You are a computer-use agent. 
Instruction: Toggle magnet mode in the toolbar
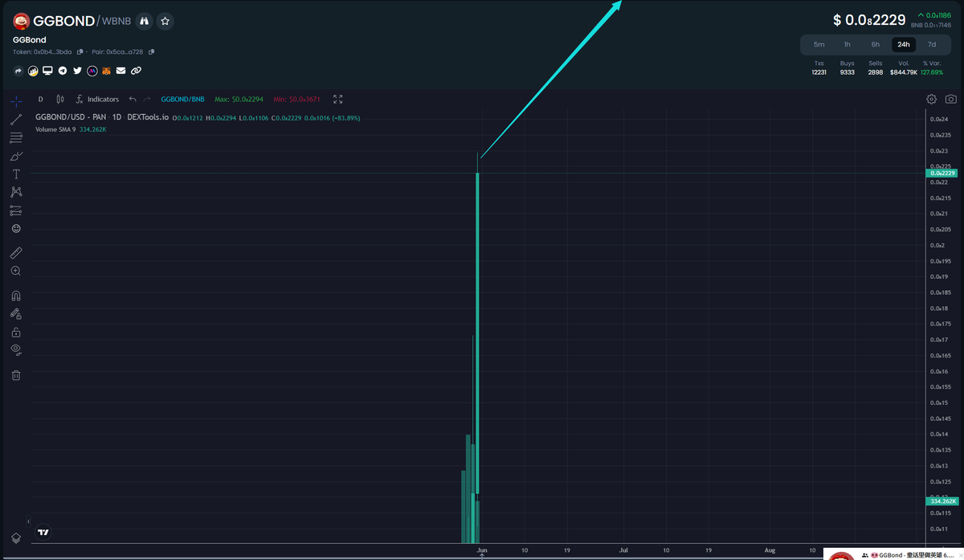coord(16,296)
